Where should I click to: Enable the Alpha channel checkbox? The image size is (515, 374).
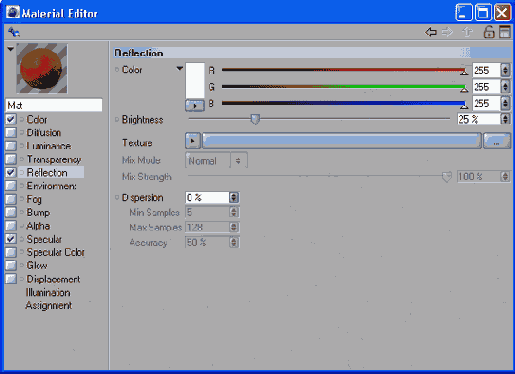(11, 226)
